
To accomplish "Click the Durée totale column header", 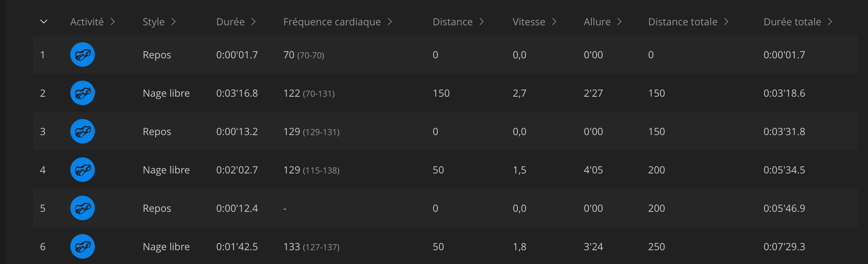I will (792, 22).
